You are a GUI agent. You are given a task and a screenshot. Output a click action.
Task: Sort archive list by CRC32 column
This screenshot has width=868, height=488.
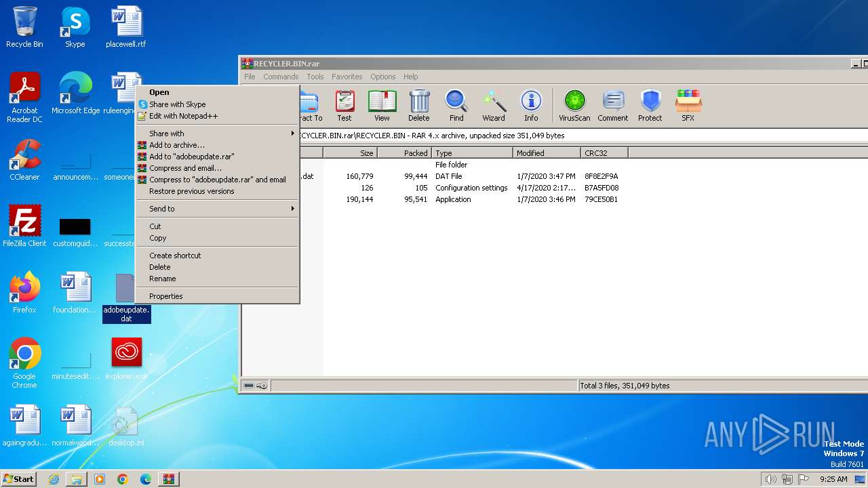[x=604, y=153]
